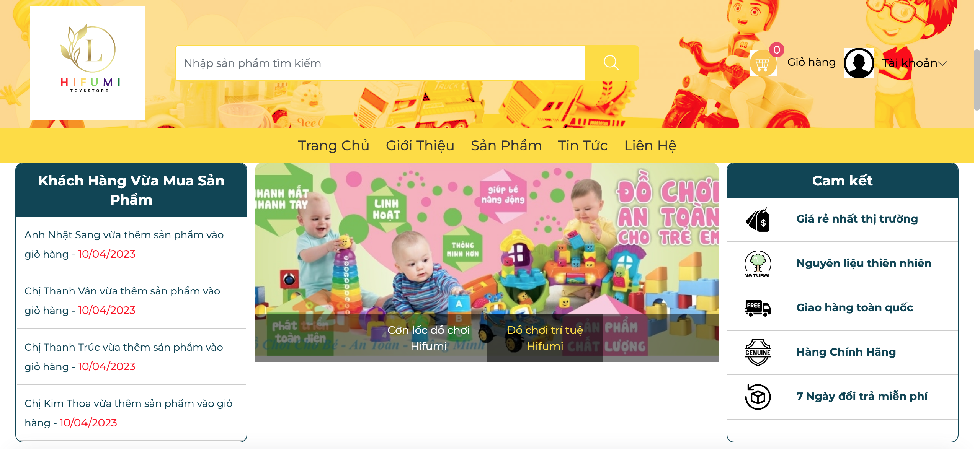Focus the product search input field

[380, 63]
